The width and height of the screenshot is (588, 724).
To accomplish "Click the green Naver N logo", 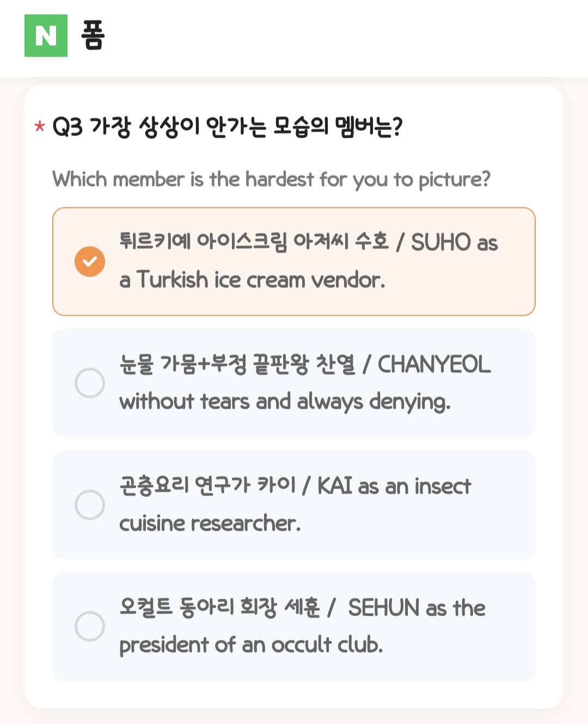I will point(46,35).
